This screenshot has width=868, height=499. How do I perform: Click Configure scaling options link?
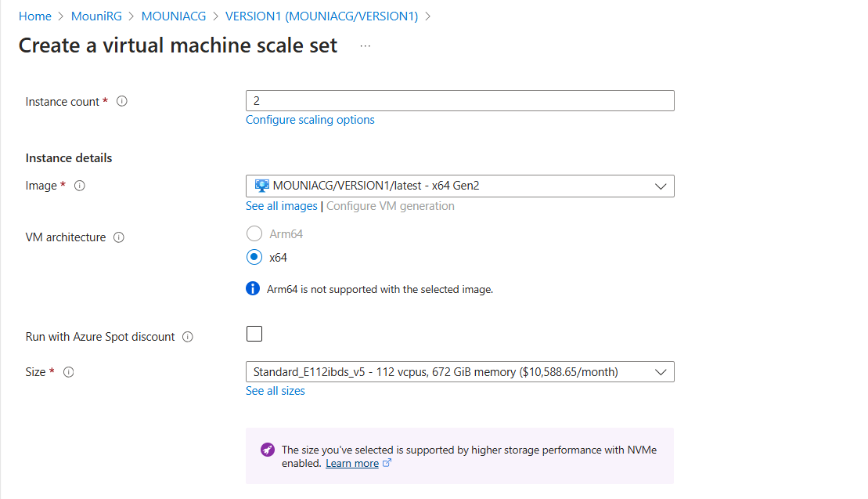coord(310,120)
